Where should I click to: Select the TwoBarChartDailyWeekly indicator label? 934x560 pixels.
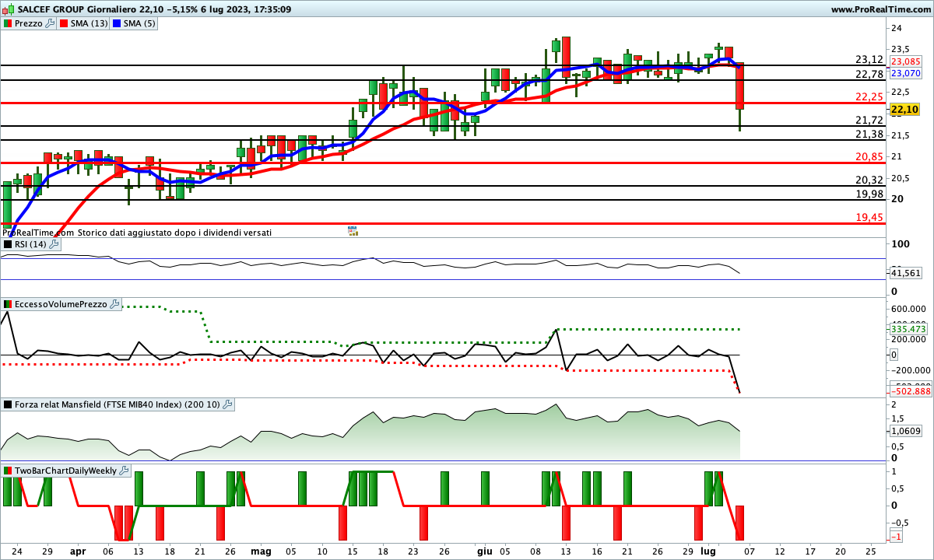click(x=66, y=471)
